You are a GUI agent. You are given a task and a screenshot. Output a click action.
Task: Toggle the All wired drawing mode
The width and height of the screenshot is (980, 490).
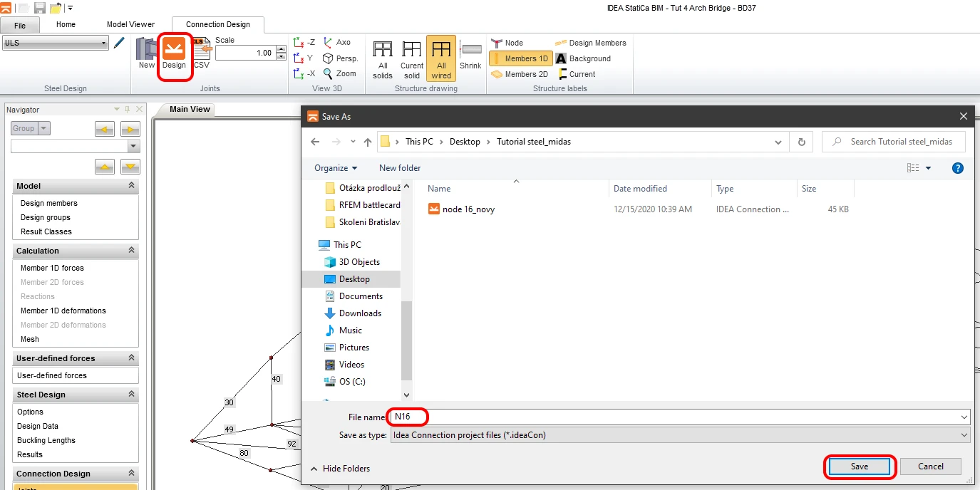tap(441, 58)
